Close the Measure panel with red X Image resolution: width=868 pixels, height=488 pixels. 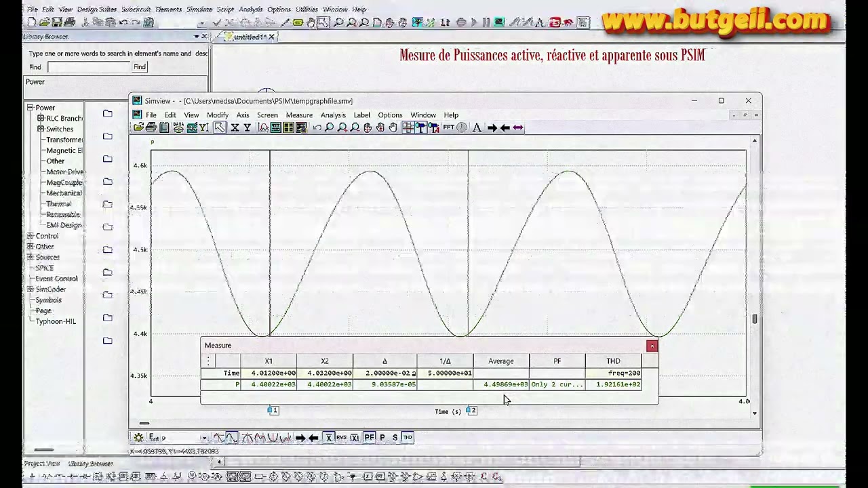652,346
